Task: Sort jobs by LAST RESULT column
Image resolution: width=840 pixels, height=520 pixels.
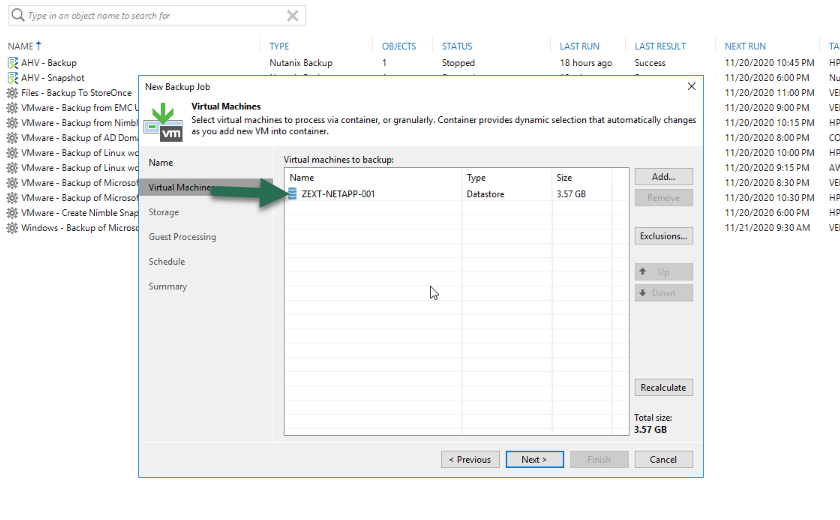Action: pos(660,46)
